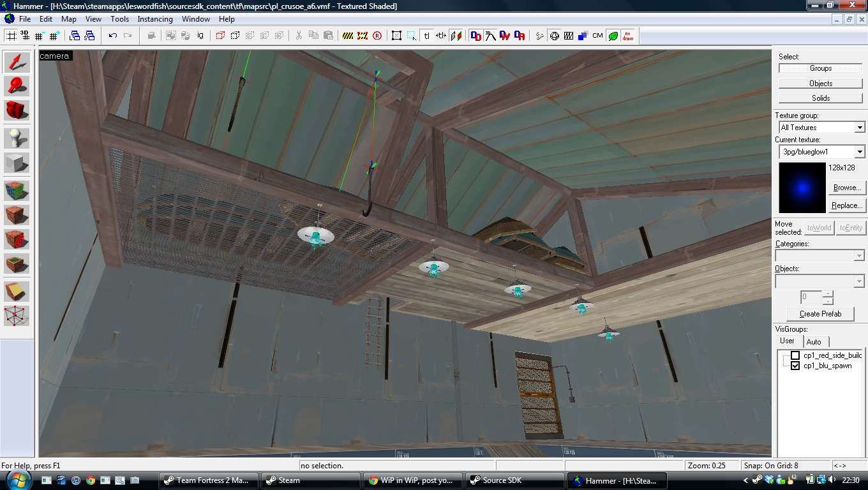The height and width of the screenshot is (490, 868).
Task: Click the Carve icon
Action: click(151, 36)
